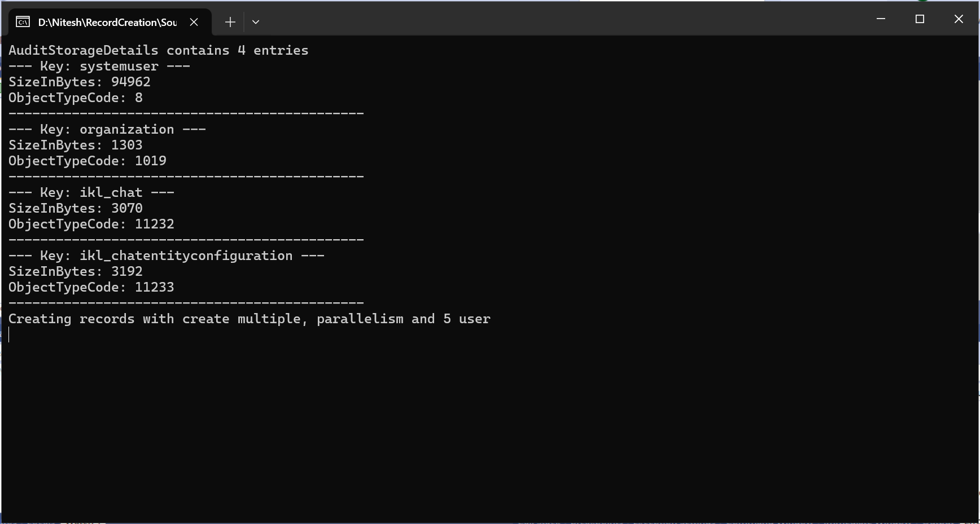Click the terminal window close button
980x524 pixels.
[959, 19]
